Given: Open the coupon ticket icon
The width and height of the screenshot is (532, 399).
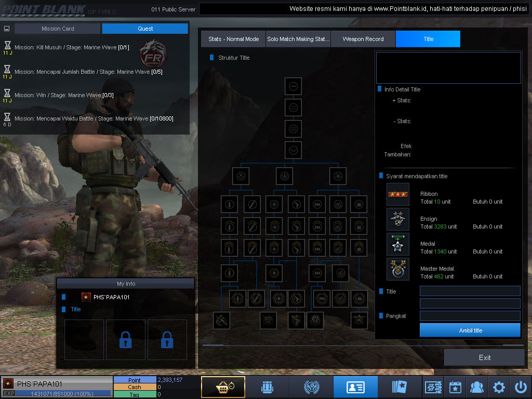Looking at the screenshot, I should (x=433, y=387).
